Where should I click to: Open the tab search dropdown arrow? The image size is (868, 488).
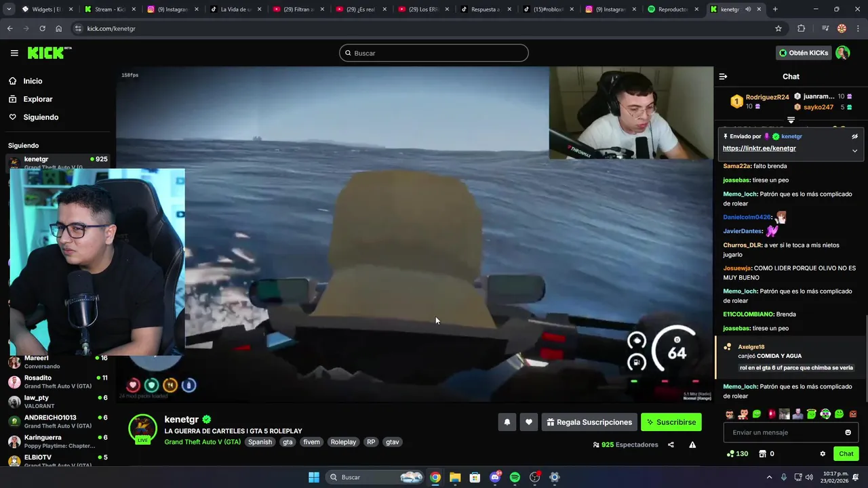point(9,9)
